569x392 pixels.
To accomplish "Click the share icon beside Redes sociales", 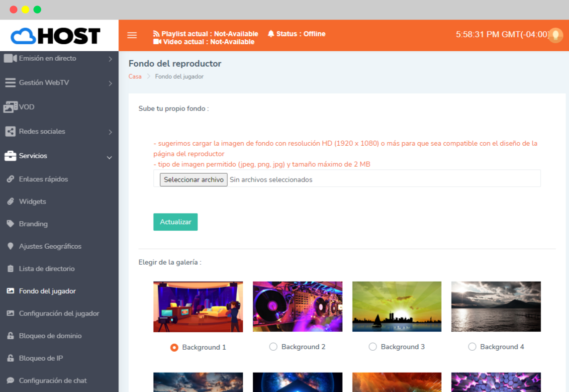I will [x=10, y=131].
